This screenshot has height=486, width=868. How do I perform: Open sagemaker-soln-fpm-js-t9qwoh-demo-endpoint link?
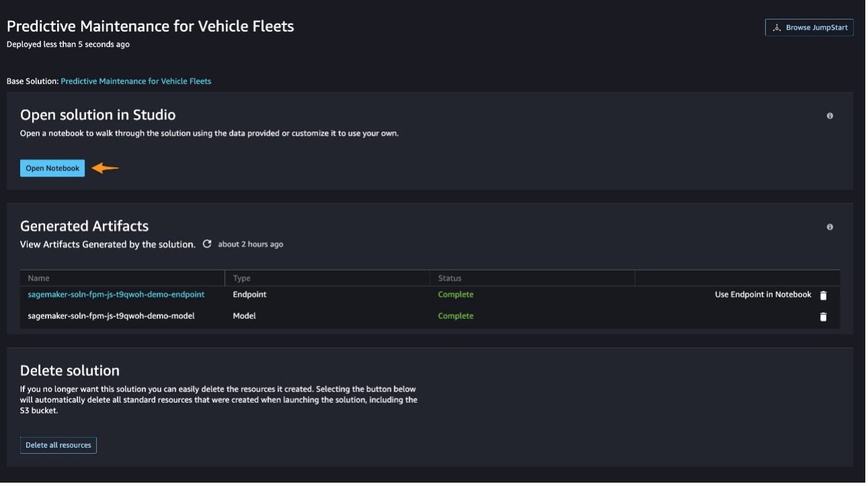coord(116,295)
